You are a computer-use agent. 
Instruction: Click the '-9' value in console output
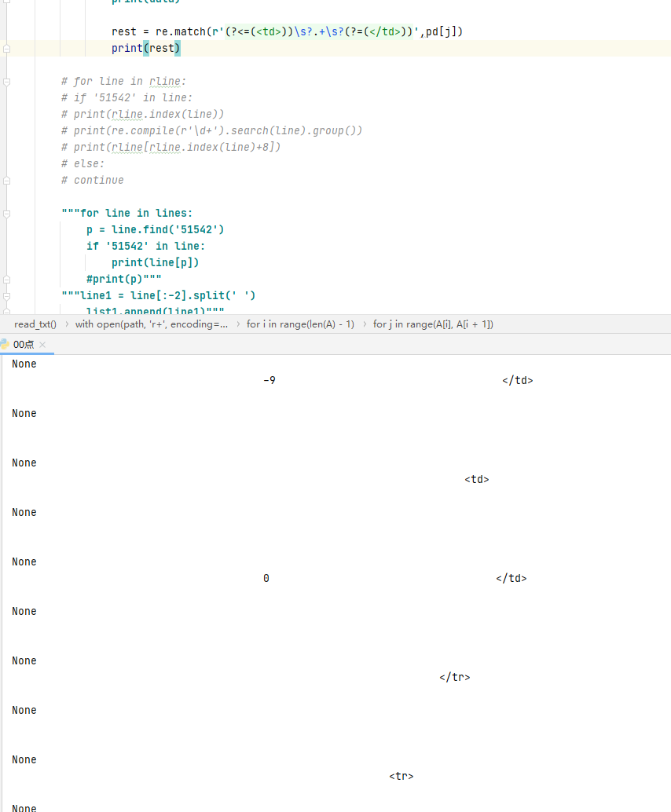click(269, 381)
